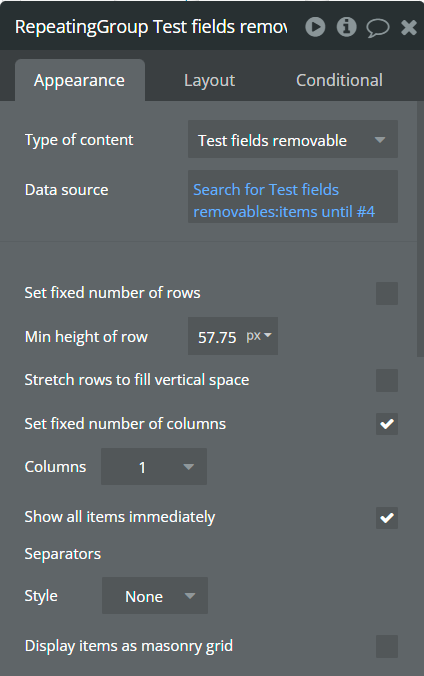Open the Separators Style dropdown
This screenshot has width=424, height=676.
(x=155, y=596)
